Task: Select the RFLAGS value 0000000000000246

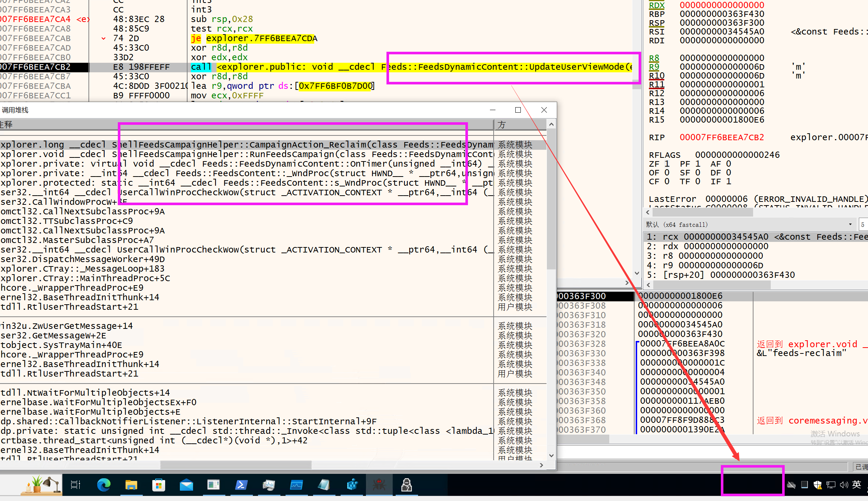Action: (x=737, y=155)
